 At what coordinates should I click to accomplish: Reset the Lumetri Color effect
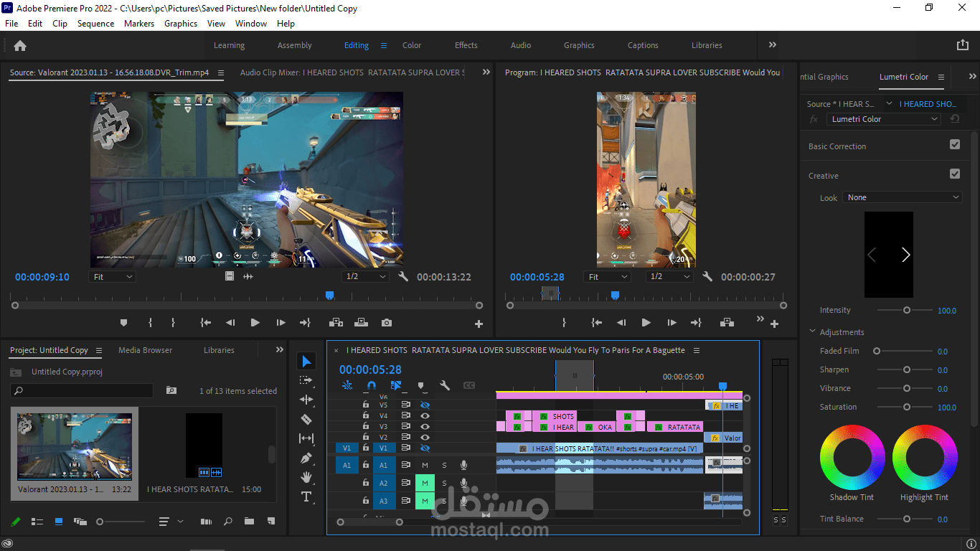click(955, 119)
